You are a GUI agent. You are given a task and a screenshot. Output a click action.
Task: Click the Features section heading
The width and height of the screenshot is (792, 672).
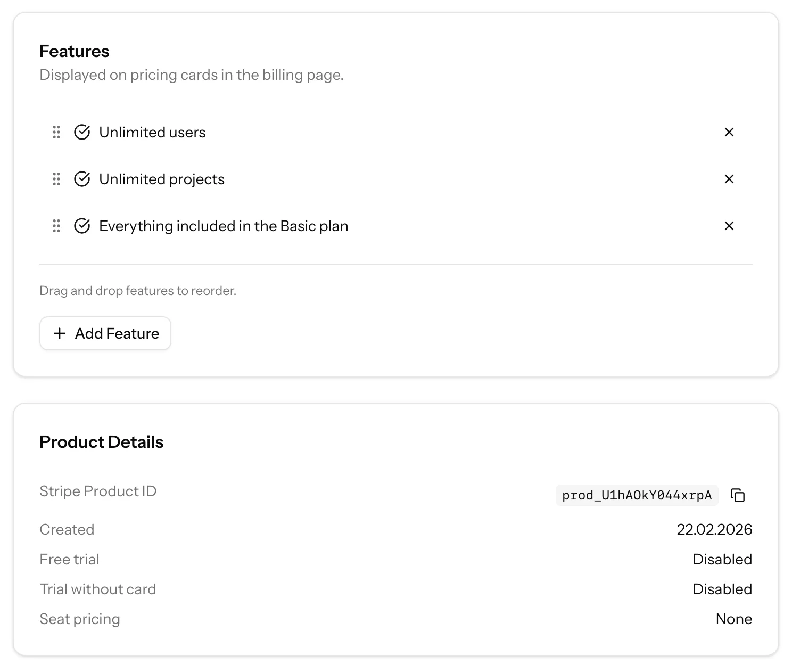[74, 51]
